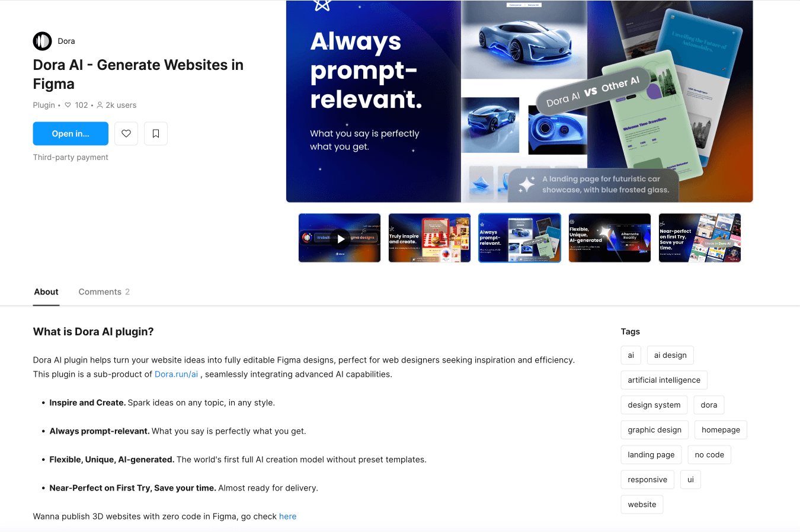
Task: View the 'Near-perfect on first try' thumbnail
Action: (x=700, y=238)
